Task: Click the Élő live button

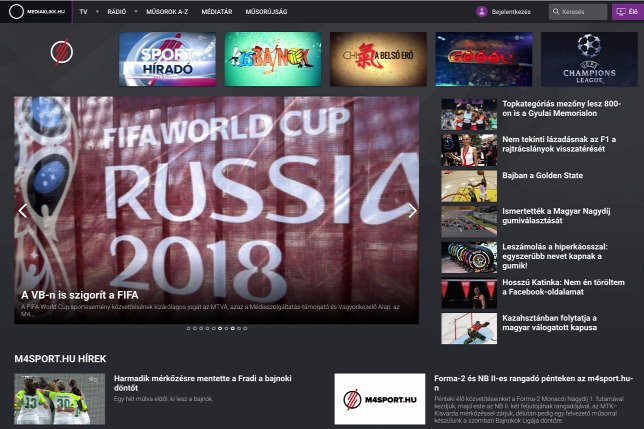Action: pos(628,11)
